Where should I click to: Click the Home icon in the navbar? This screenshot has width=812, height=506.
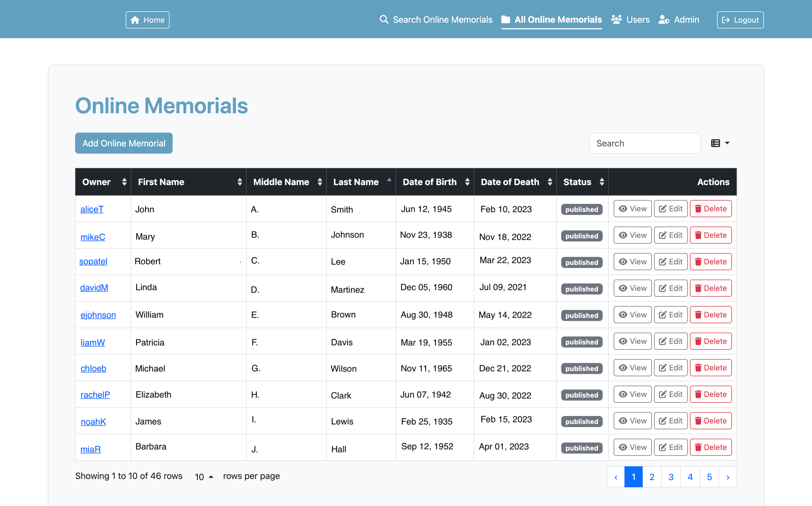(x=135, y=20)
